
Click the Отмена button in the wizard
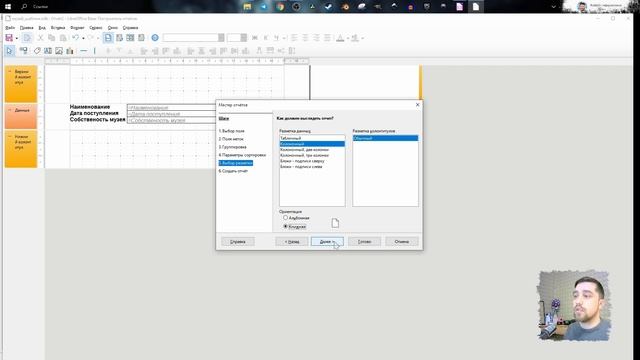click(x=402, y=242)
